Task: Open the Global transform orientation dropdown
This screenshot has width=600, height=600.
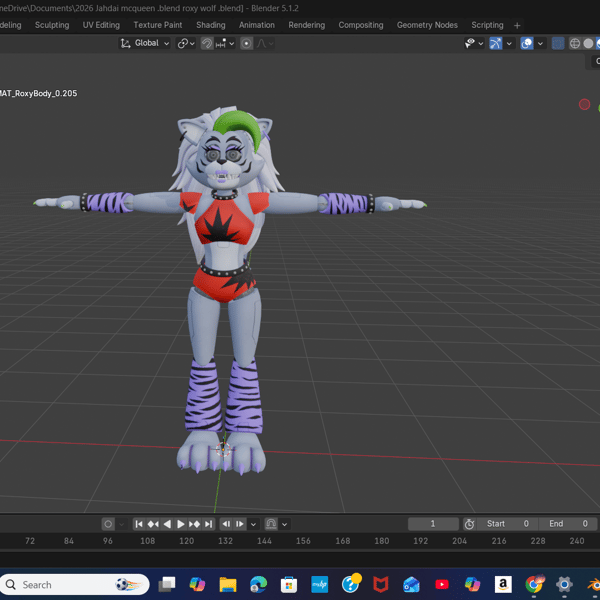Action: [x=145, y=43]
